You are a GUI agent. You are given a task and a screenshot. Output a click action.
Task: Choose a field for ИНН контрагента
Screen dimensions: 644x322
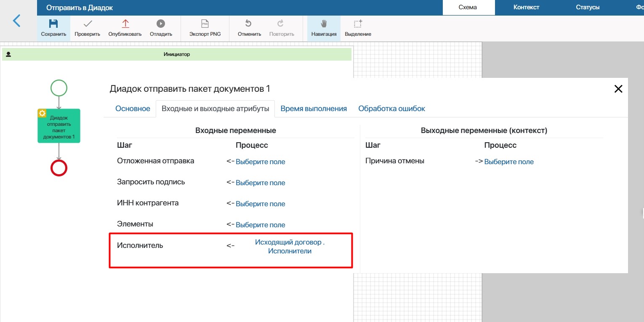coord(260,204)
